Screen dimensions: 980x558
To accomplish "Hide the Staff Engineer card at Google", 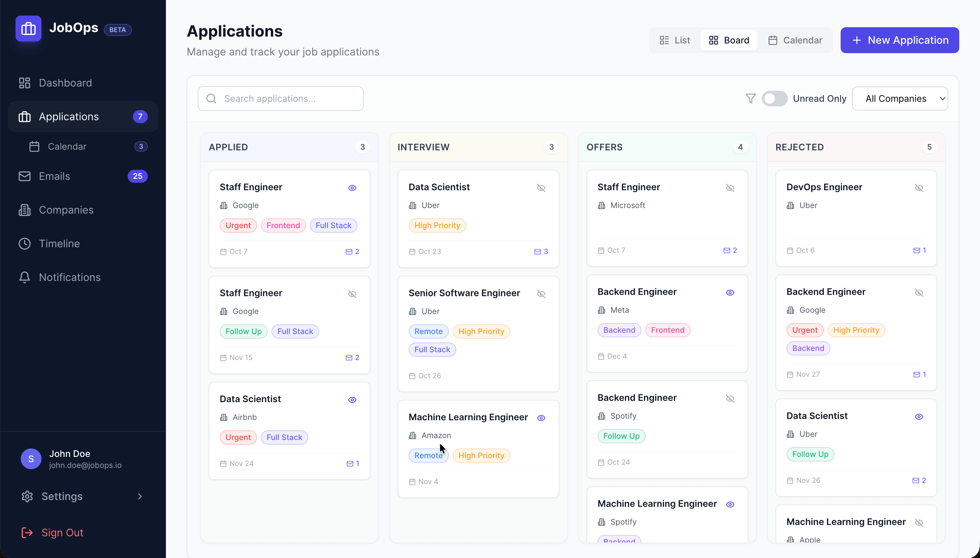I will (352, 188).
